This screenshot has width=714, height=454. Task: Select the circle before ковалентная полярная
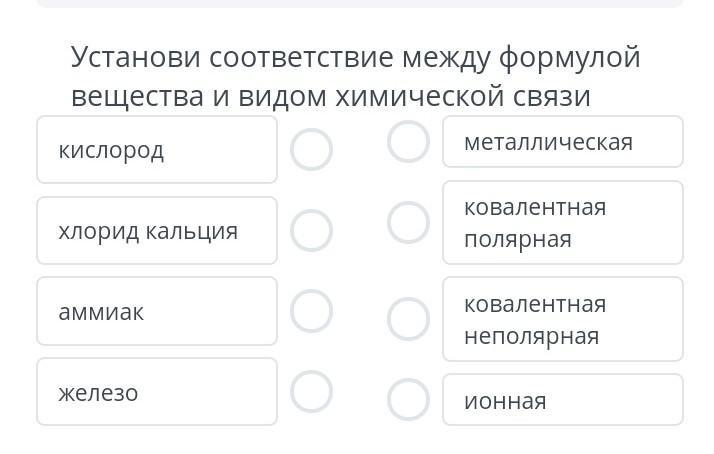pyautogui.click(x=408, y=222)
